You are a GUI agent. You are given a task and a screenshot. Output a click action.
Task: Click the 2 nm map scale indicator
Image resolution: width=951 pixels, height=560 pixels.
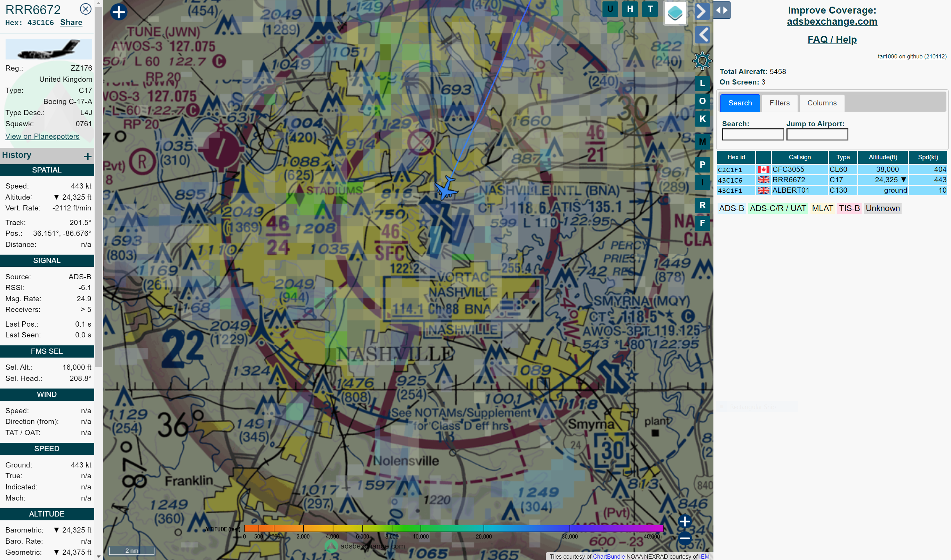coord(132,551)
